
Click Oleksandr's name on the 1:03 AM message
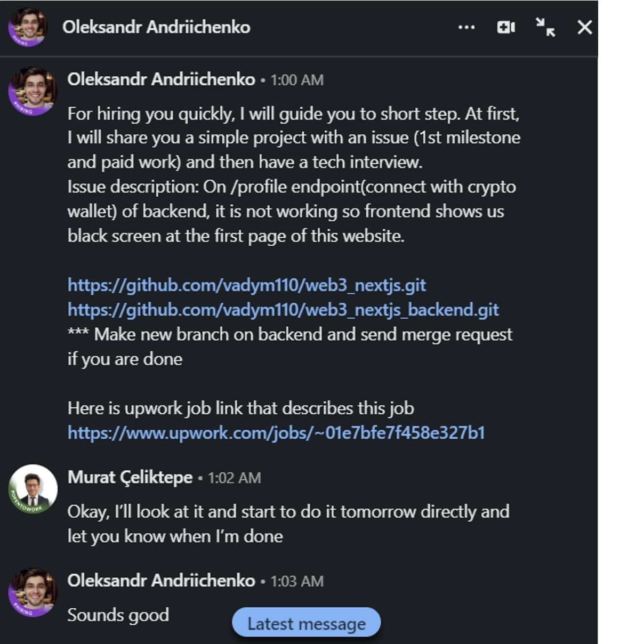[x=161, y=581]
